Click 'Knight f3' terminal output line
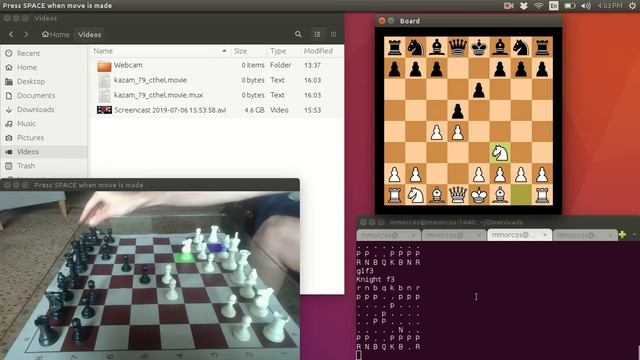 (x=376, y=280)
